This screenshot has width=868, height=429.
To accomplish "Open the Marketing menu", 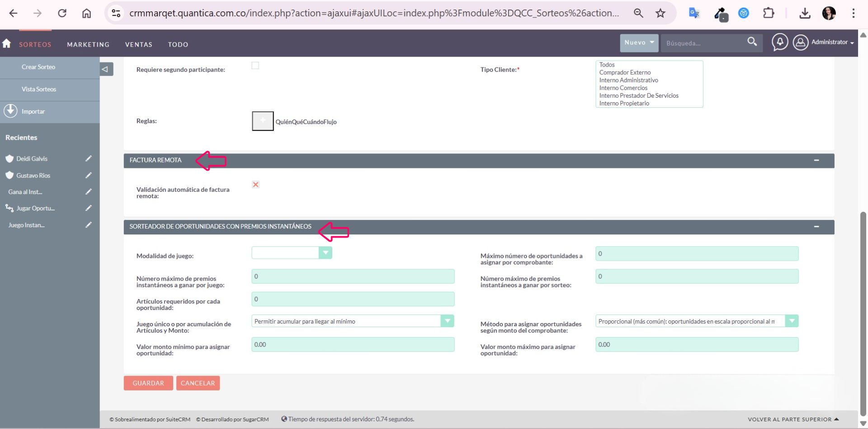I will [88, 44].
